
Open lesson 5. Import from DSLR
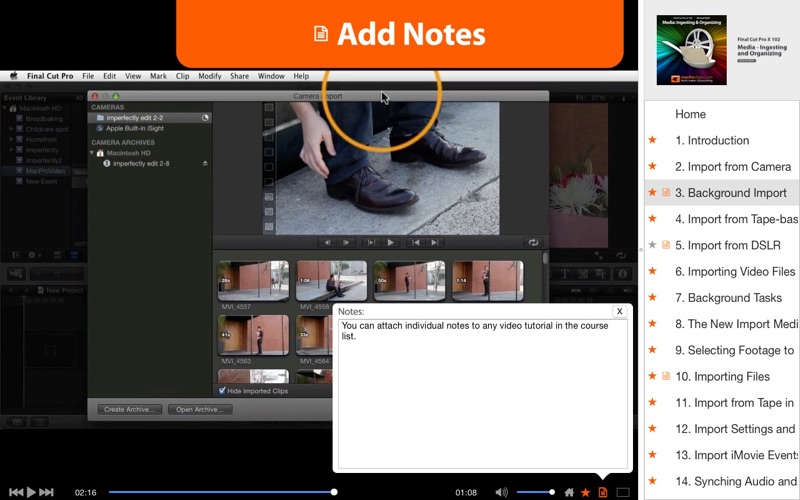tap(728, 245)
